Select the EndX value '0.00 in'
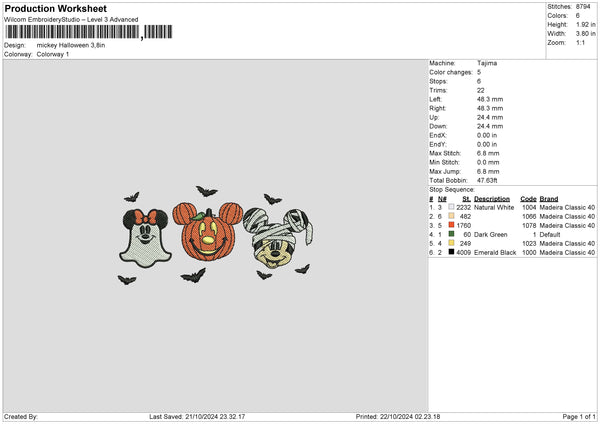 [487, 135]
